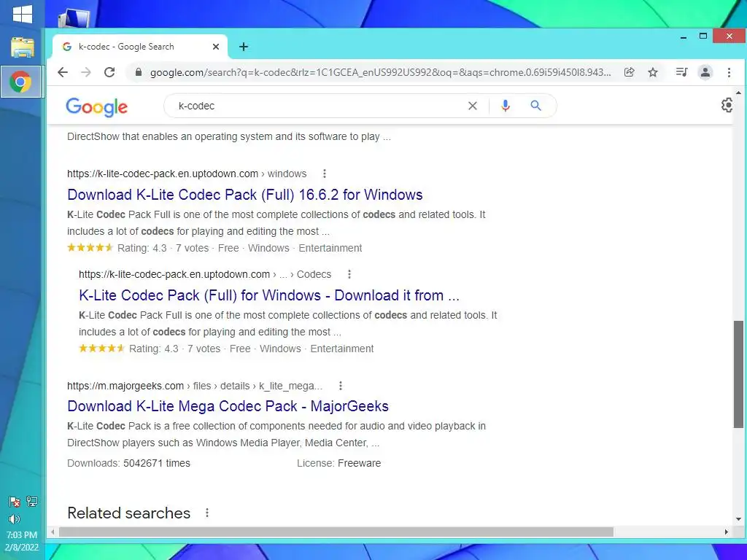Open the Windows Start menu

pos(22,15)
